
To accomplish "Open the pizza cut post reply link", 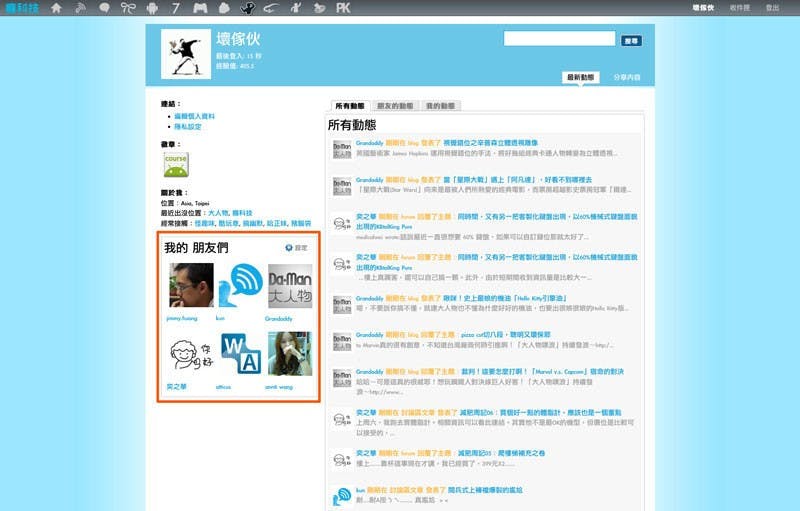I will (x=506, y=335).
